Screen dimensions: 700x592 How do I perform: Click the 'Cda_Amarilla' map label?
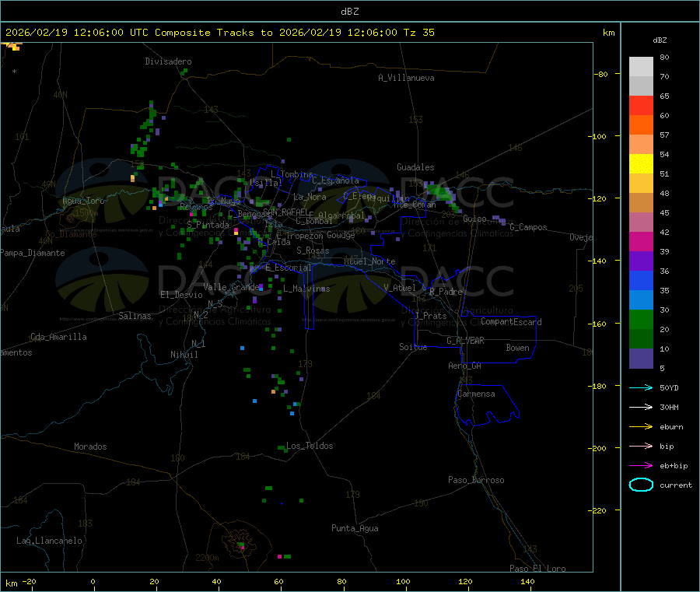[x=58, y=337]
